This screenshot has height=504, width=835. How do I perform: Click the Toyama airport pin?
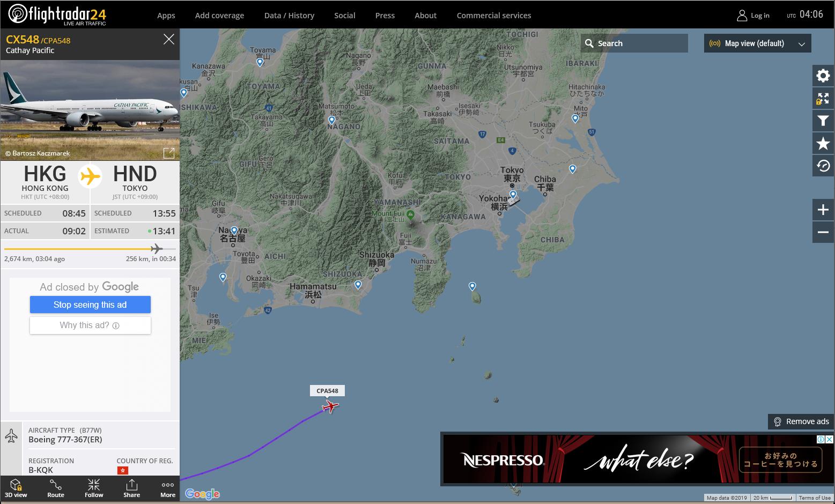pos(260,62)
